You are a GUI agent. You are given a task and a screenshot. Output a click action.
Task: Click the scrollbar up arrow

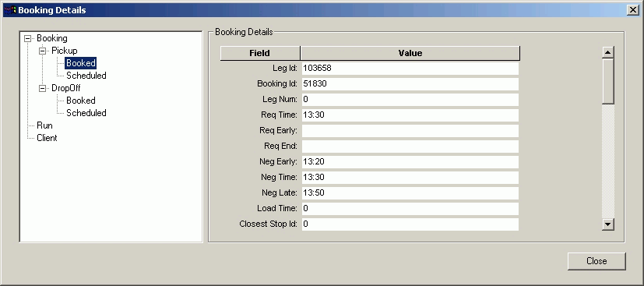click(608, 52)
